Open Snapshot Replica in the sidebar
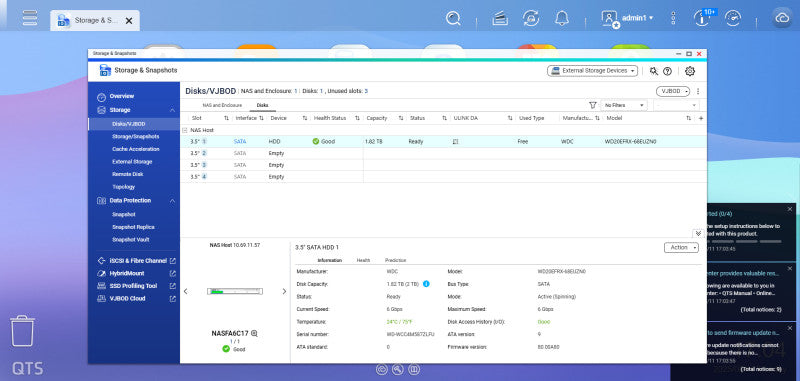Image resolution: width=800 pixels, height=381 pixels. (133, 227)
